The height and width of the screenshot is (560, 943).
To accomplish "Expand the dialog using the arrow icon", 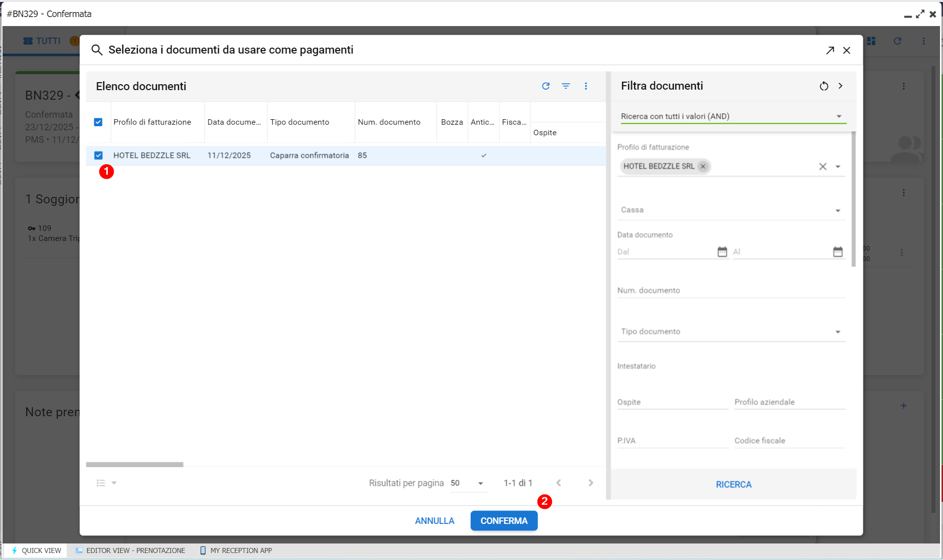I will 830,50.
